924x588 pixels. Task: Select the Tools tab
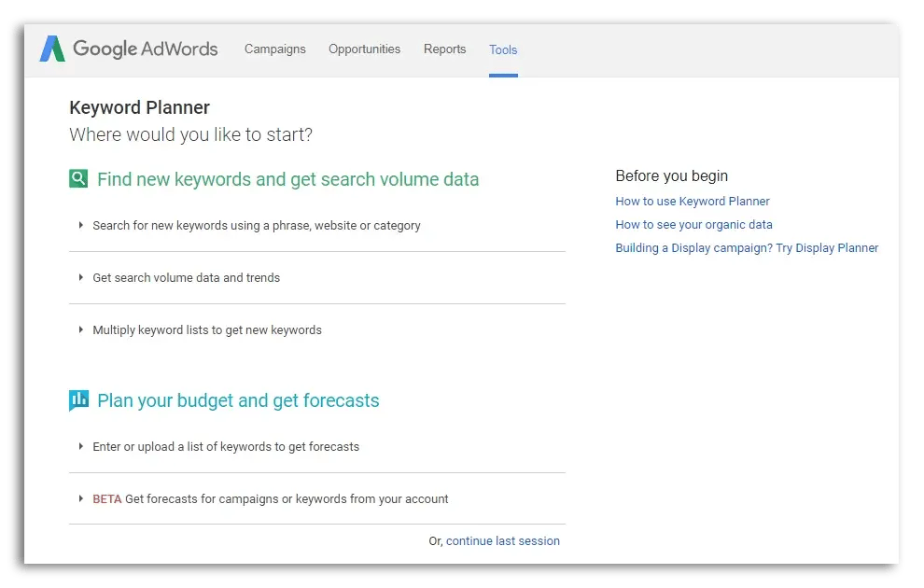click(x=503, y=49)
